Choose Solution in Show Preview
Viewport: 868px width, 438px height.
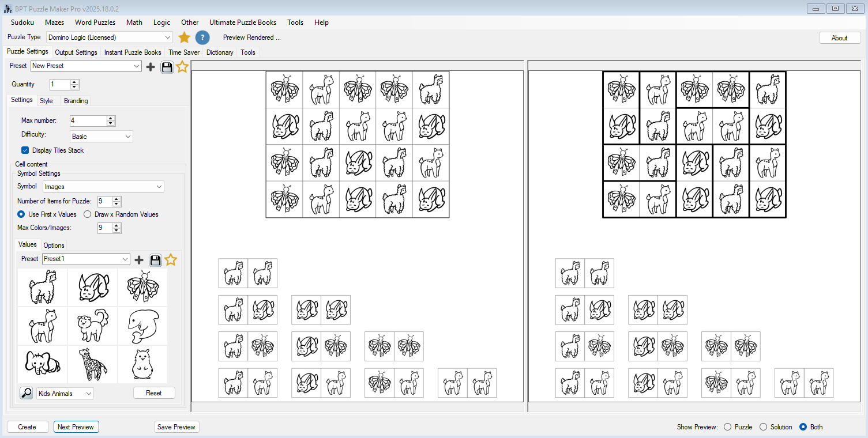pos(764,427)
